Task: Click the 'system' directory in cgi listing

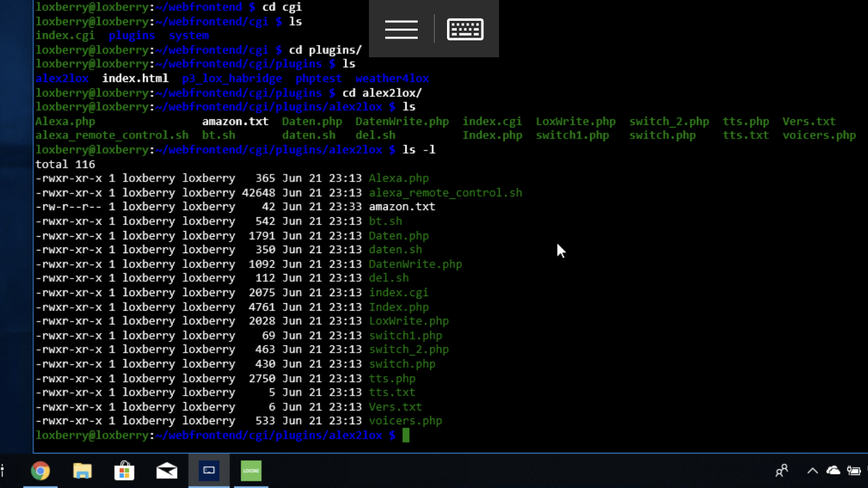Action: tap(189, 36)
